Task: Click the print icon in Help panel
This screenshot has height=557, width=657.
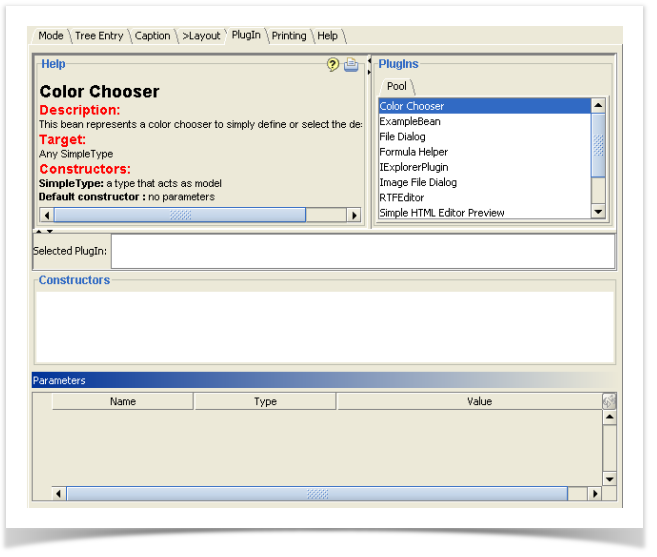Action: [351, 65]
